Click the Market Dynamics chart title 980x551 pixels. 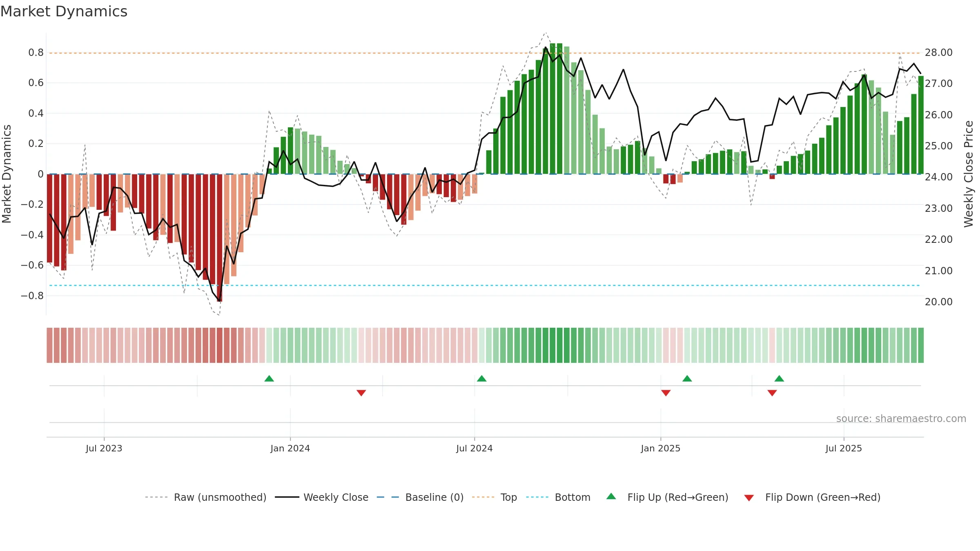pos(64,11)
